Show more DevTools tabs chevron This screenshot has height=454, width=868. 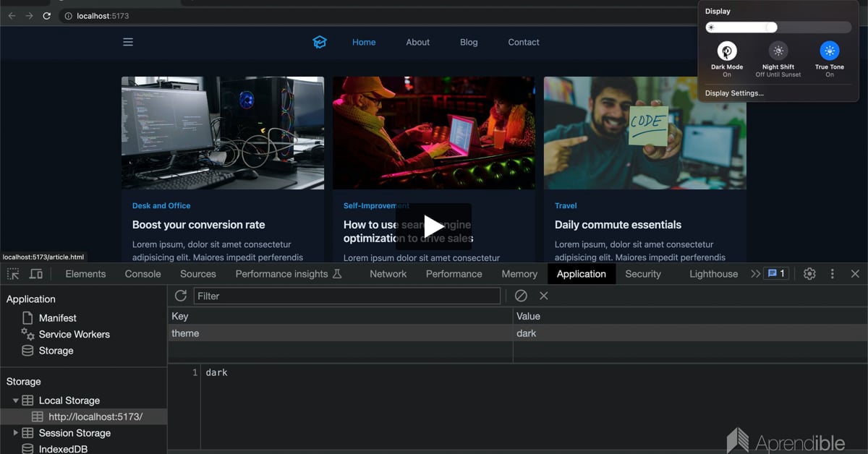755,274
